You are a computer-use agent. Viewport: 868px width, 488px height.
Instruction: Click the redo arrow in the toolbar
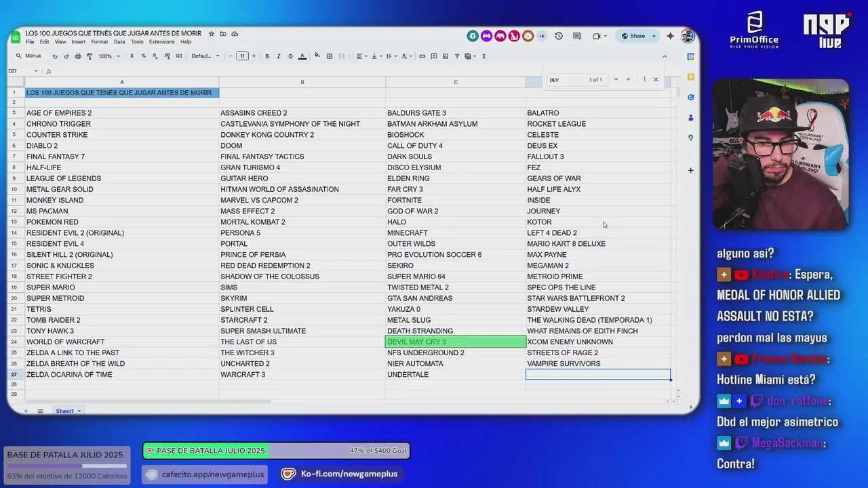[x=66, y=56]
